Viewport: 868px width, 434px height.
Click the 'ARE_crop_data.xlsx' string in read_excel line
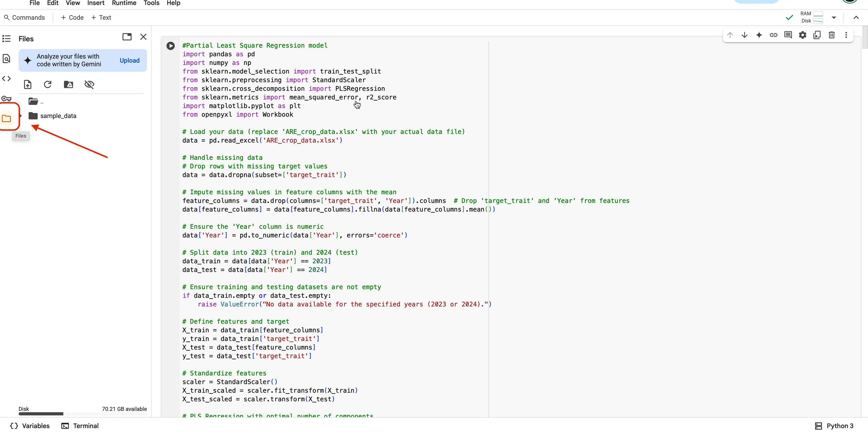coord(301,140)
